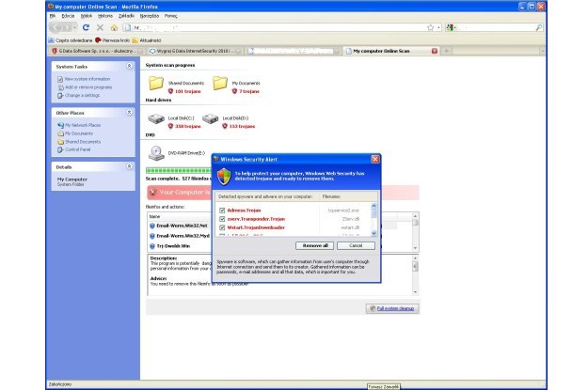Close the My computer Online Scan tab
The height and width of the screenshot is (390, 588).
pos(435,51)
